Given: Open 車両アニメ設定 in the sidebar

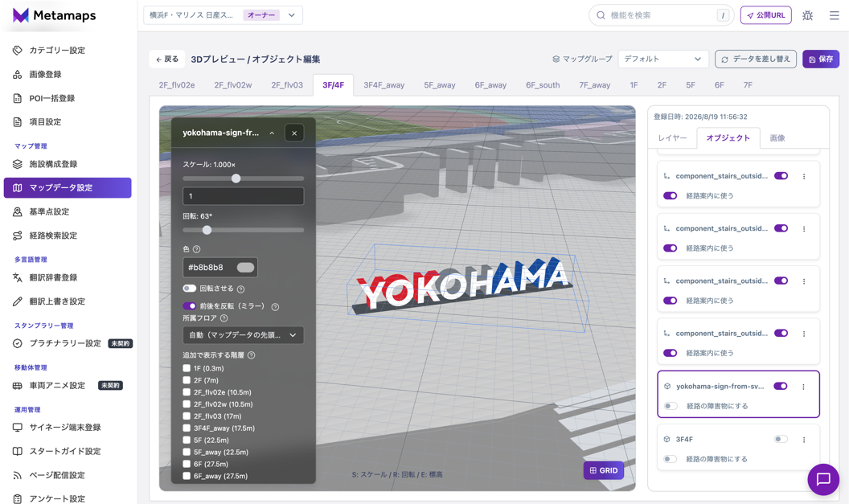Looking at the screenshot, I should [x=57, y=386].
